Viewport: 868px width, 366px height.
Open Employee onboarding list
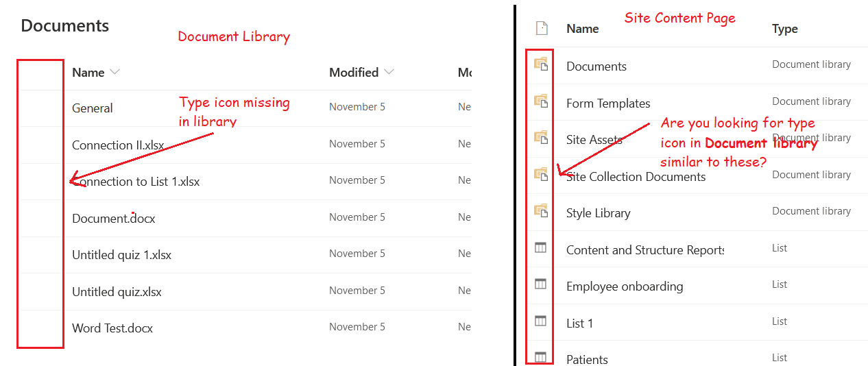click(625, 286)
